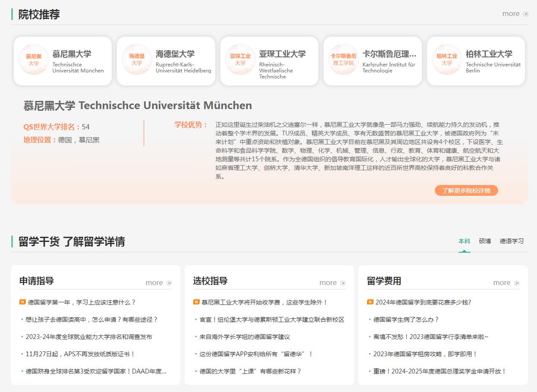Image resolution: width=537 pixels, height=392 pixels.
Task: Click the 学校优势 label
Action: click(191, 125)
